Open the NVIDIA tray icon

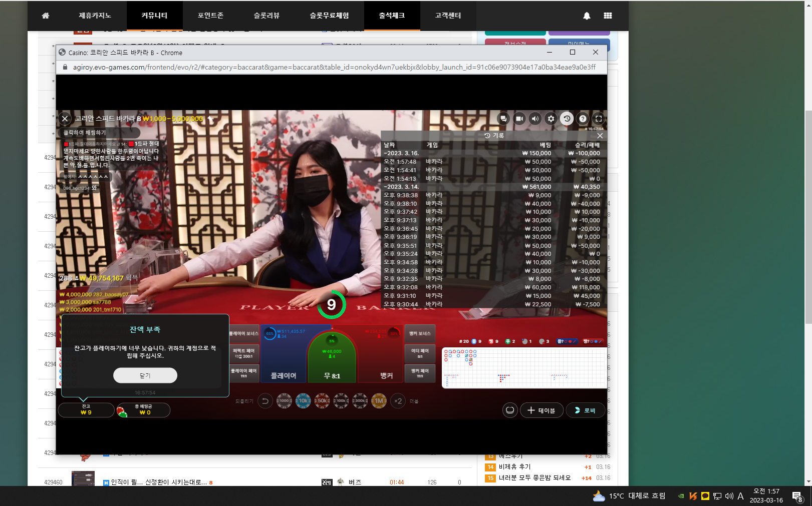click(x=681, y=496)
